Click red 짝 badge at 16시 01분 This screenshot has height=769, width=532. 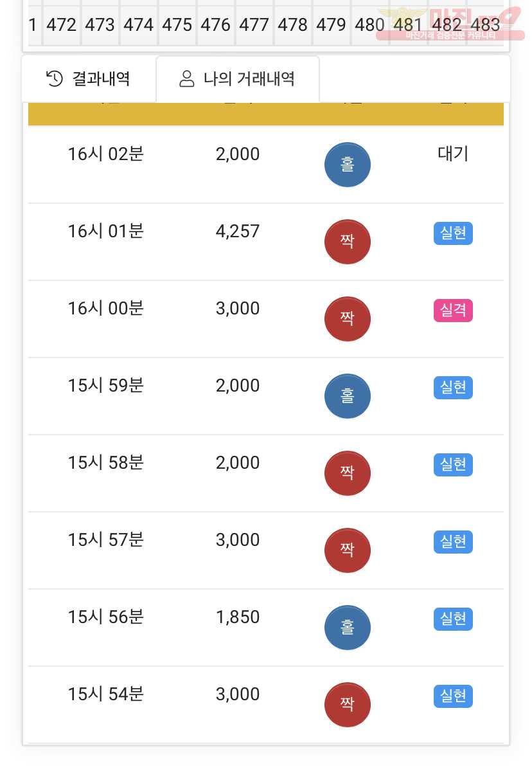348,242
